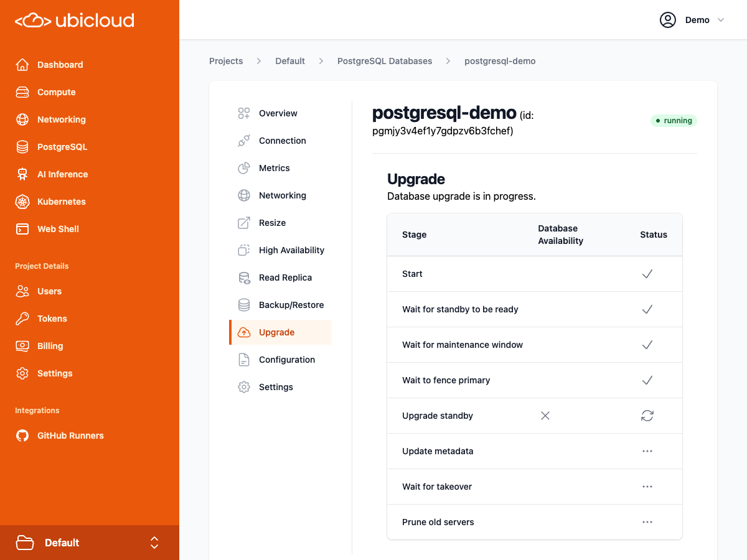The image size is (747, 560).
Task: Click the Overview squares icon
Action: pos(244,113)
